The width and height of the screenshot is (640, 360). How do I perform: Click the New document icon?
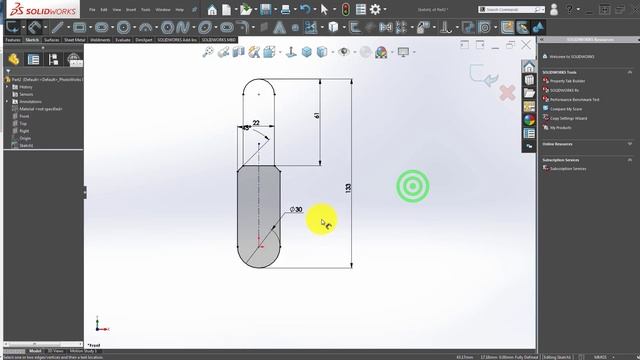coord(227,9)
